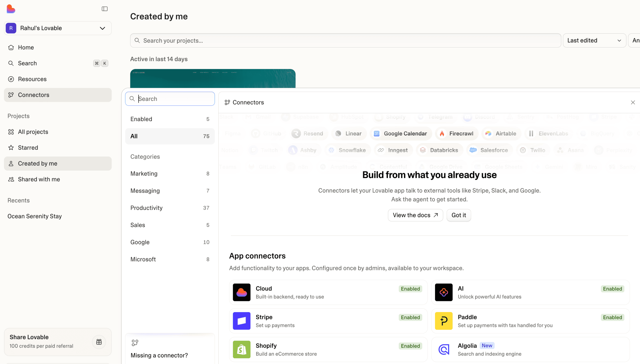Click the Lovable heart logo

11,9
